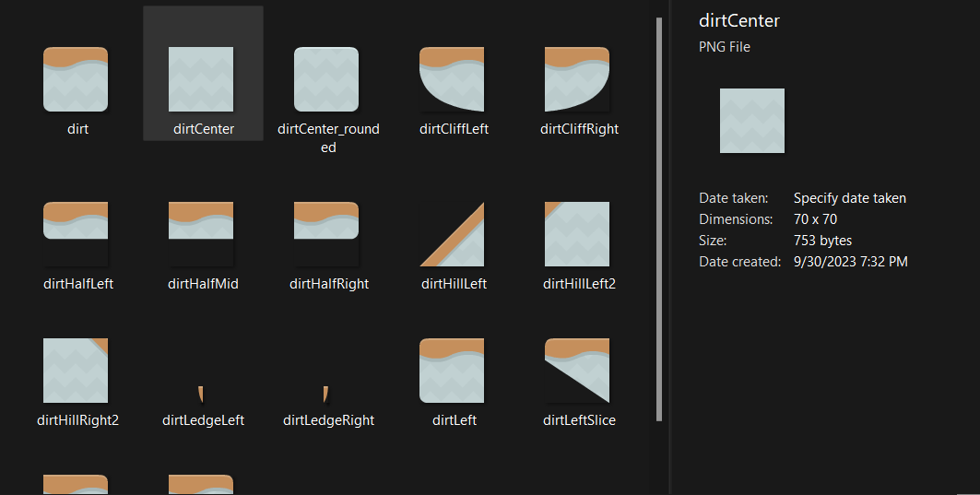Screen dimensions: 980x495
Task: Click the 'dirtCliffRight' file name label
Action: pyautogui.click(x=579, y=129)
